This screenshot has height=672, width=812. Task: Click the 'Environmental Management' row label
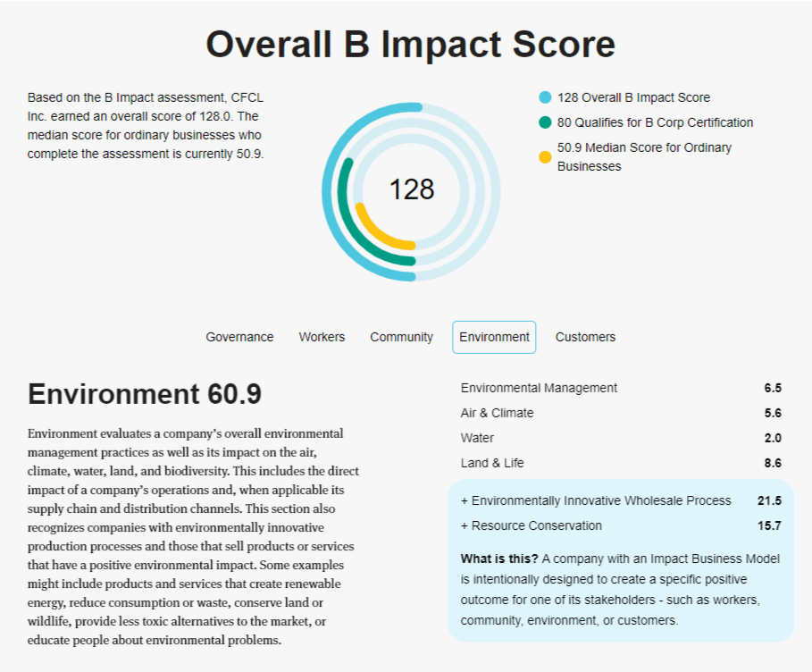(539, 388)
